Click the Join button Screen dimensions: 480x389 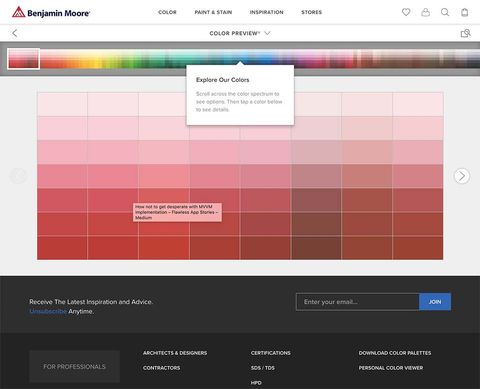pyautogui.click(x=435, y=302)
